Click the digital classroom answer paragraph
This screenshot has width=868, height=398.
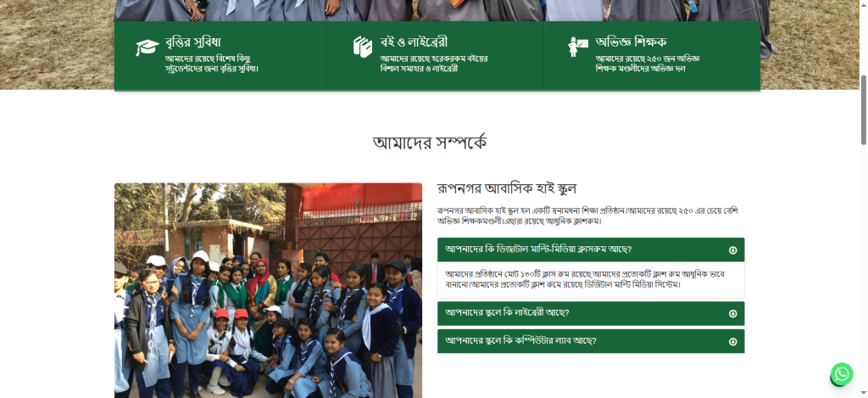585,279
